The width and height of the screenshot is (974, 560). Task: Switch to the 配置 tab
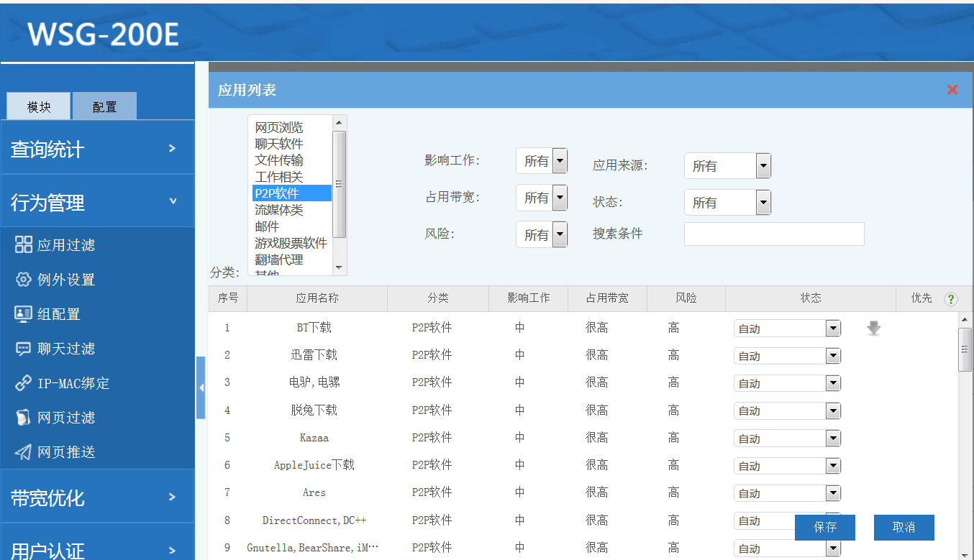click(x=104, y=106)
